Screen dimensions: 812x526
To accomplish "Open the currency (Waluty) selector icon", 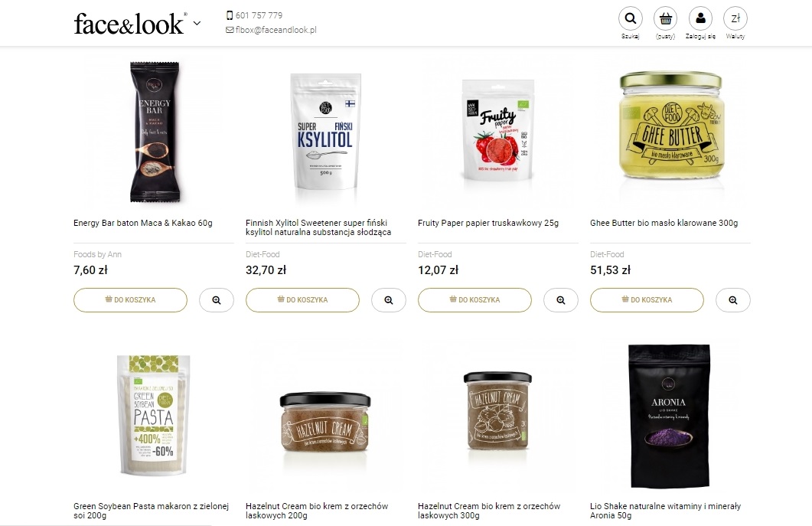I will tap(735, 18).
